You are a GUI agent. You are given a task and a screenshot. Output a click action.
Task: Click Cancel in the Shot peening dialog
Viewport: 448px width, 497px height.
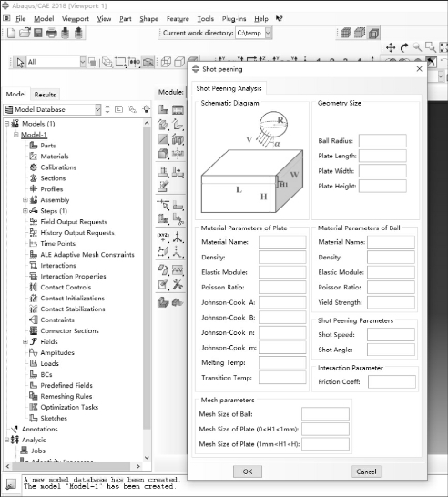(x=366, y=472)
